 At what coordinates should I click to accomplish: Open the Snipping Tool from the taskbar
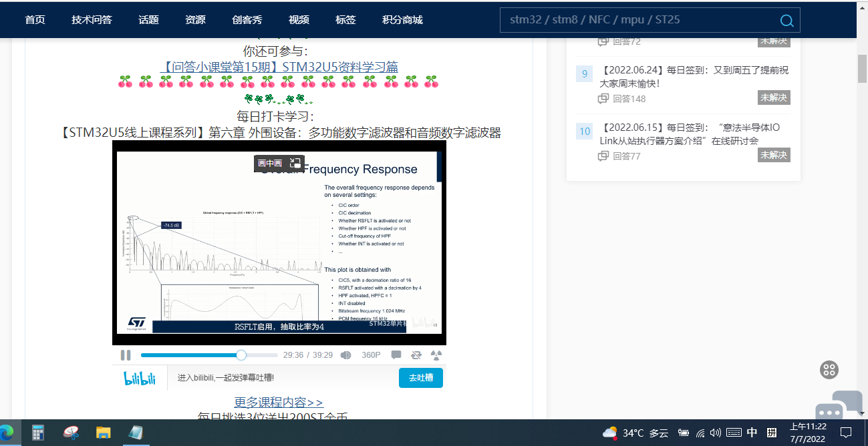click(71, 433)
